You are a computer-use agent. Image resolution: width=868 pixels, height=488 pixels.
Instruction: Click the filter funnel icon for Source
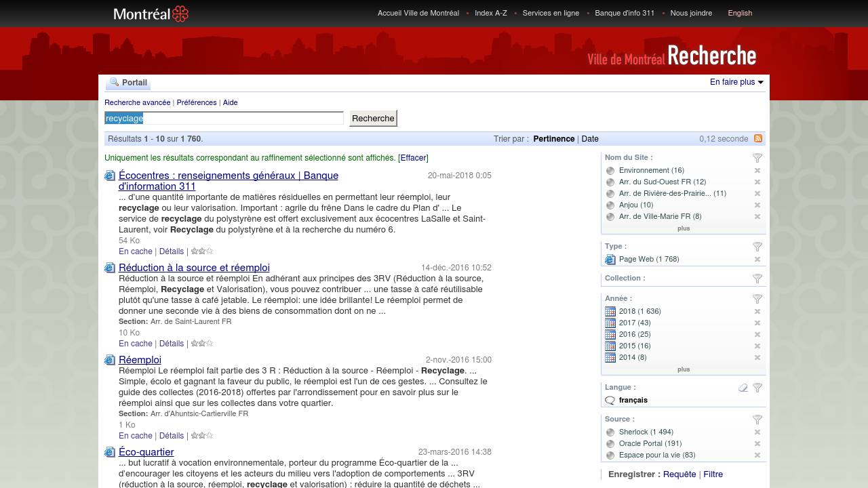(757, 420)
